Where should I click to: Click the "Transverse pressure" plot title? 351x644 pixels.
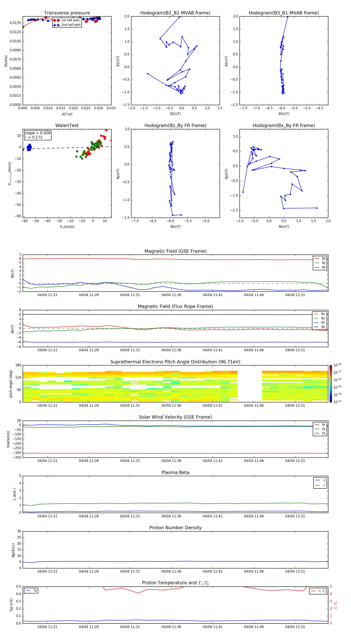coord(67,13)
